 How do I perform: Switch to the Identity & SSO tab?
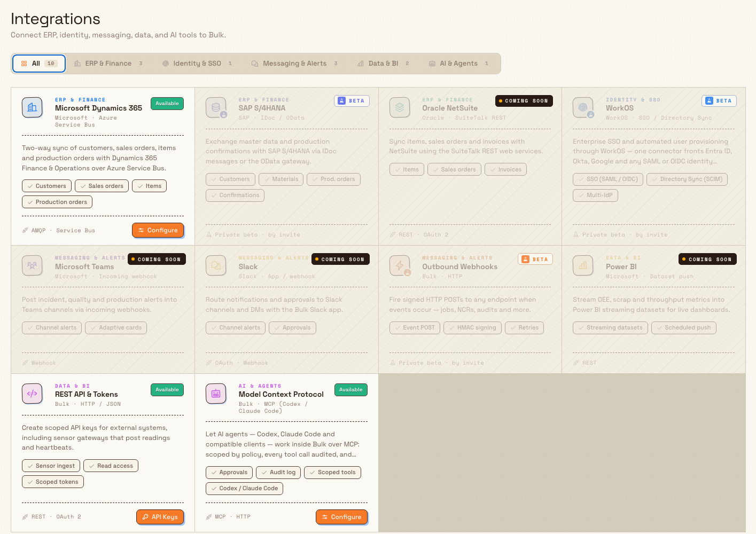(x=197, y=64)
